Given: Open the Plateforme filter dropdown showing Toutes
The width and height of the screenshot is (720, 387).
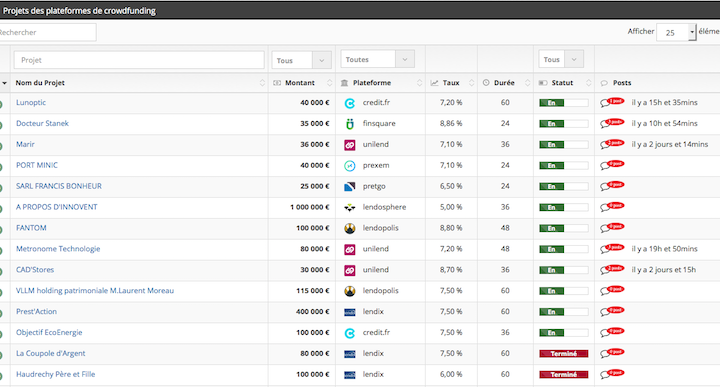Looking at the screenshot, I should point(377,59).
